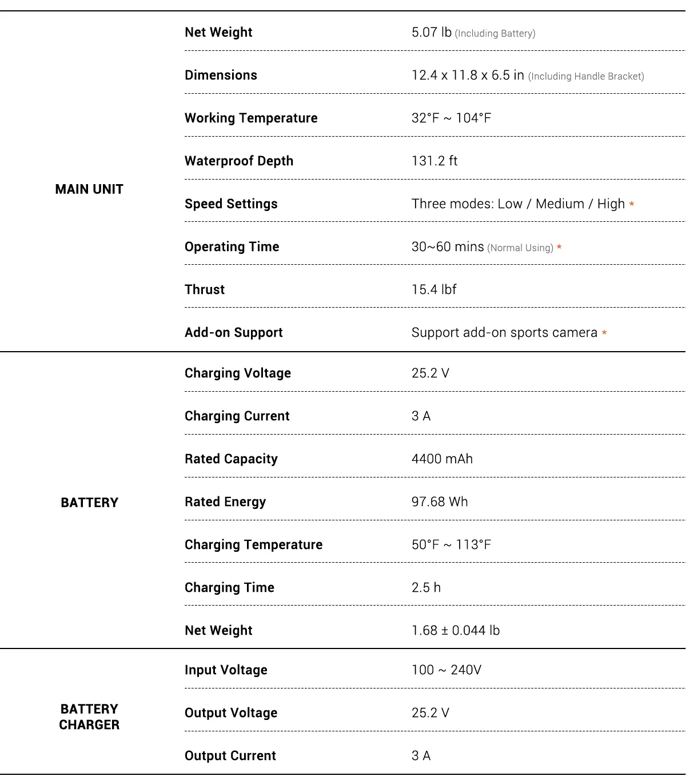Select the 5.07 lb net weight value
This screenshot has height=784, width=686.
coord(432,33)
